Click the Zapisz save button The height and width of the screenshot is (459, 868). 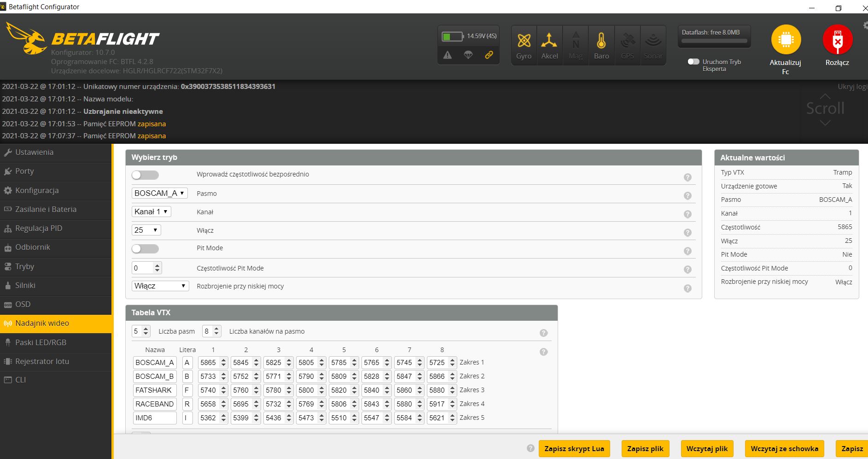[852, 448]
